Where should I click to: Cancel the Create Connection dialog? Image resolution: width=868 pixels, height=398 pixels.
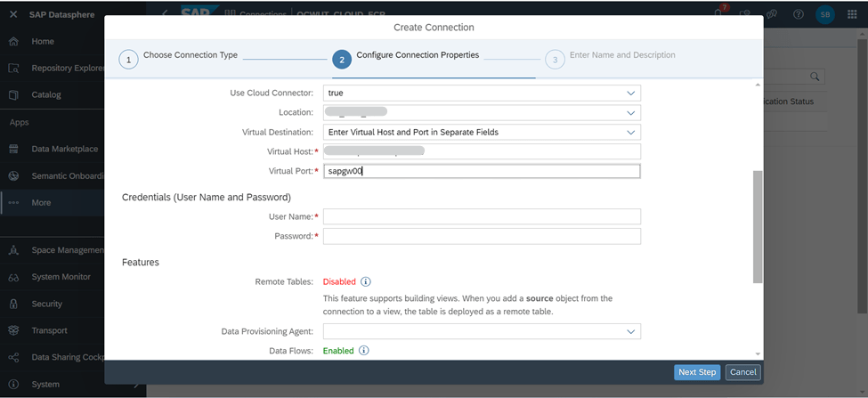click(742, 372)
